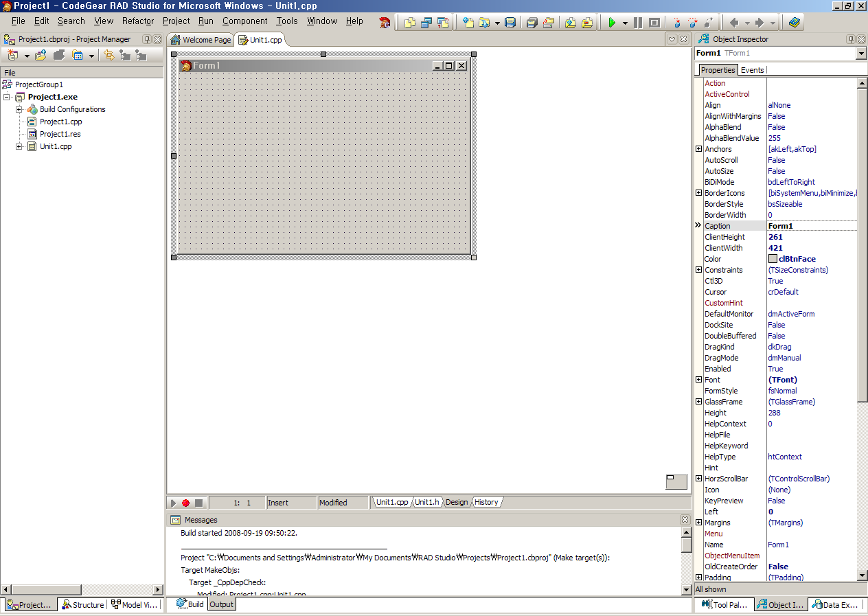Switch to the Events tab in Object Inspector
This screenshot has height=616, width=868.
pyautogui.click(x=752, y=70)
